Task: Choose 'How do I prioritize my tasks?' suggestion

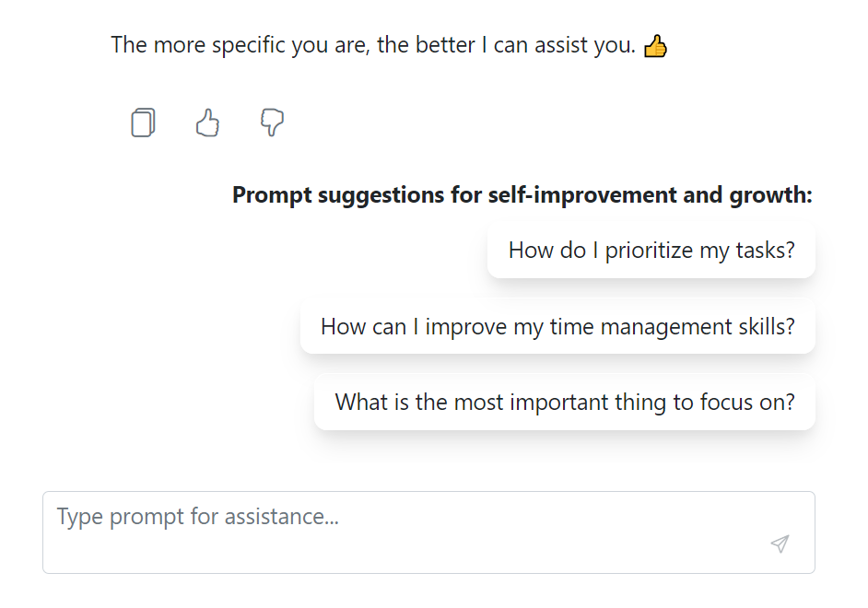Action: tap(651, 250)
